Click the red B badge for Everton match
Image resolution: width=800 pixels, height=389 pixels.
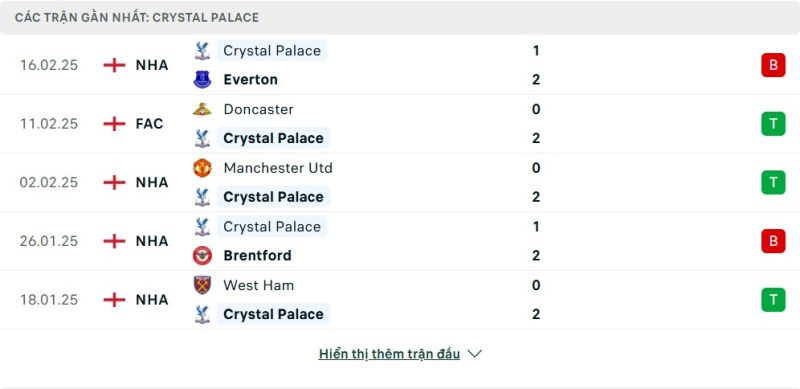tap(773, 65)
